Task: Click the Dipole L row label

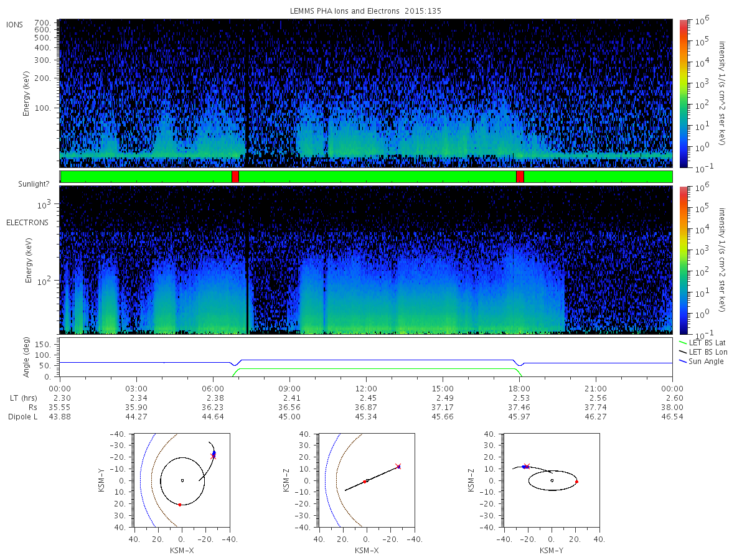Action: (x=22, y=417)
